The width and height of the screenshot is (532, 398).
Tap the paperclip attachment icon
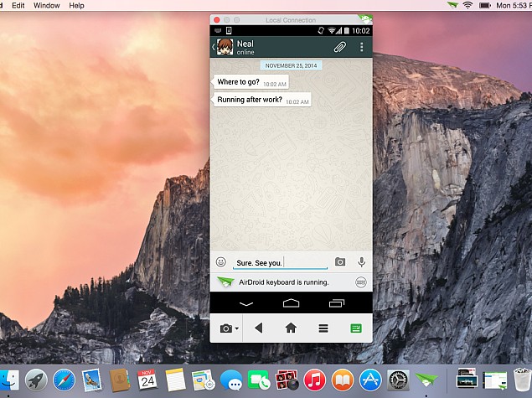pyautogui.click(x=341, y=47)
